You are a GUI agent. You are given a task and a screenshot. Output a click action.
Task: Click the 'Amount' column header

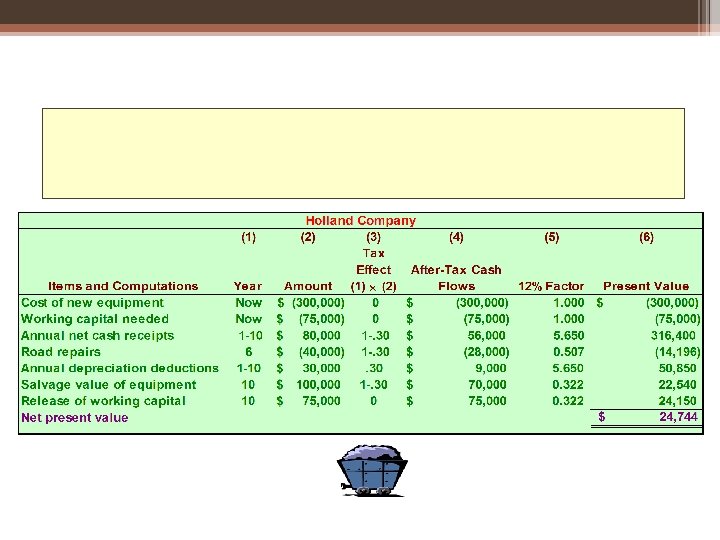tap(308, 286)
